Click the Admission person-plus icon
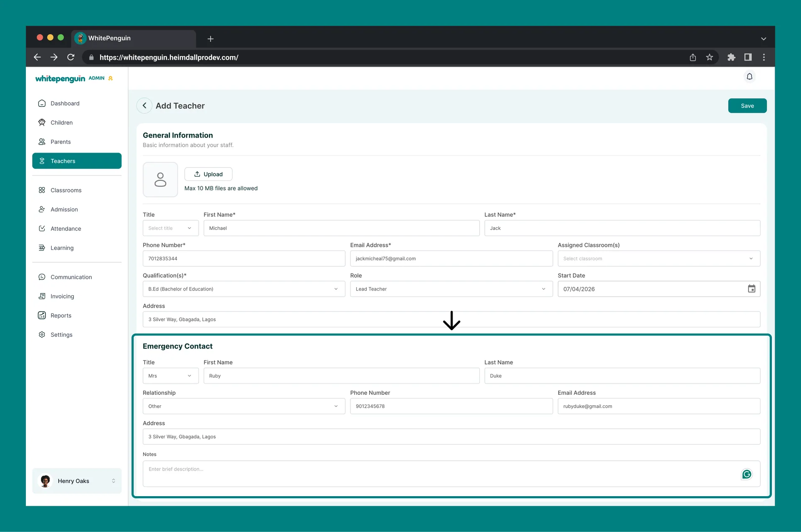The width and height of the screenshot is (801, 532). click(x=42, y=209)
